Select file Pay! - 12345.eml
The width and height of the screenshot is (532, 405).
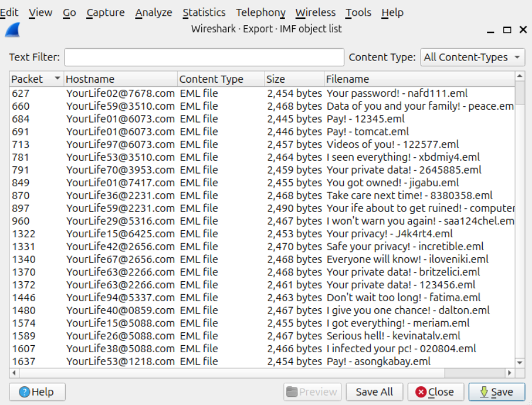365,119
